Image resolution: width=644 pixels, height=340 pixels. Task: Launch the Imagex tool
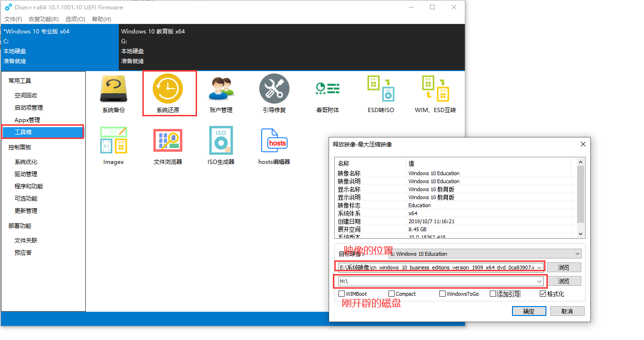114,146
